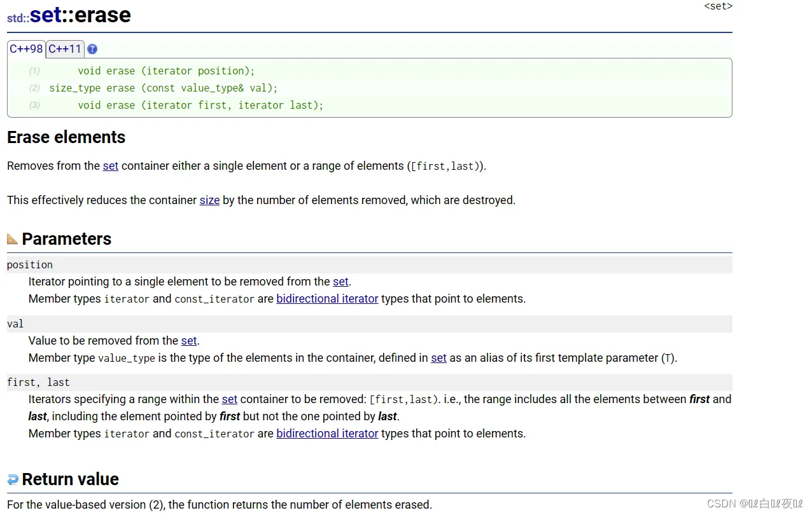Open the 'size' link in the description
The height and width of the screenshot is (515, 812).
[x=209, y=200]
